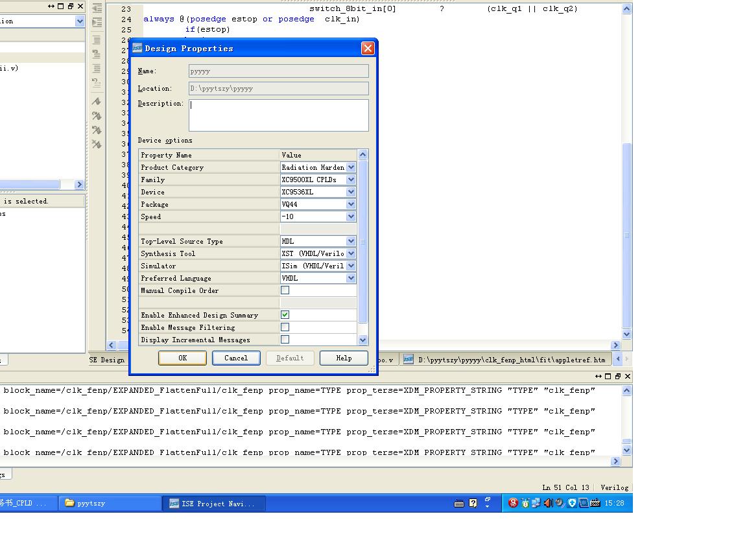The height and width of the screenshot is (560, 747).
Task: Click the editor horizontal scrollbar right arrow
Action: (x=615, y=345)
